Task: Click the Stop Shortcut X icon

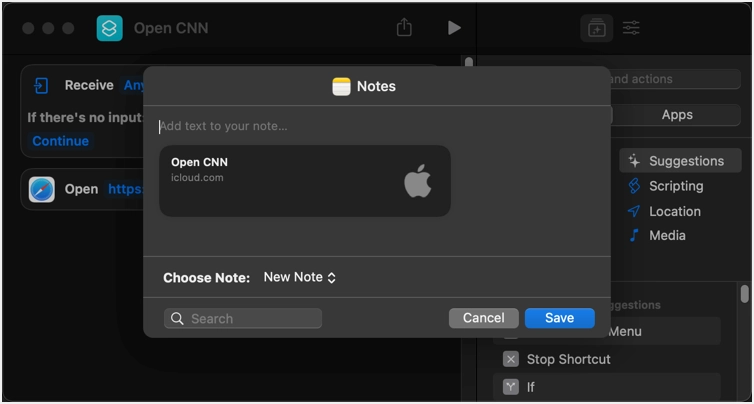Action: coord(511,359)
